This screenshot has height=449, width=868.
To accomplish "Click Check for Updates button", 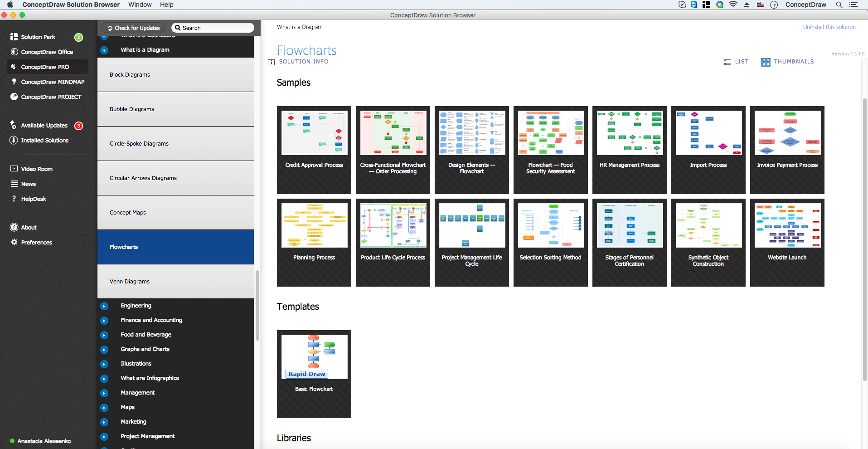I will click(x=133, y=28).
